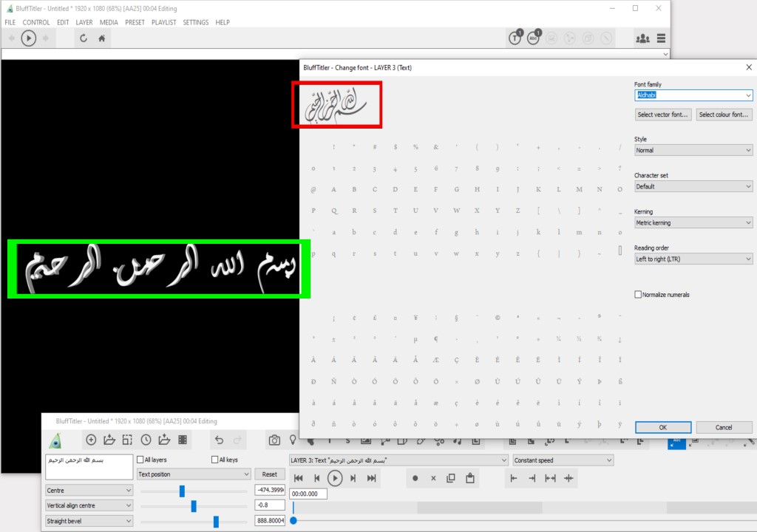Expand the Straight bevel dropdown
757x532 pixels.
(89, 521)
